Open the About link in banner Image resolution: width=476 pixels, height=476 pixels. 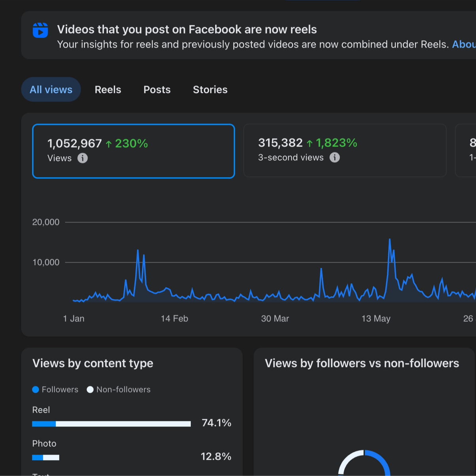click(464, 44)
